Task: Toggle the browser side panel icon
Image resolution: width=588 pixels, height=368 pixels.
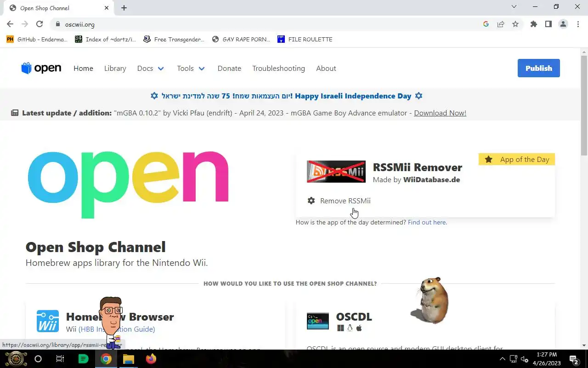Action: point(548,24)
